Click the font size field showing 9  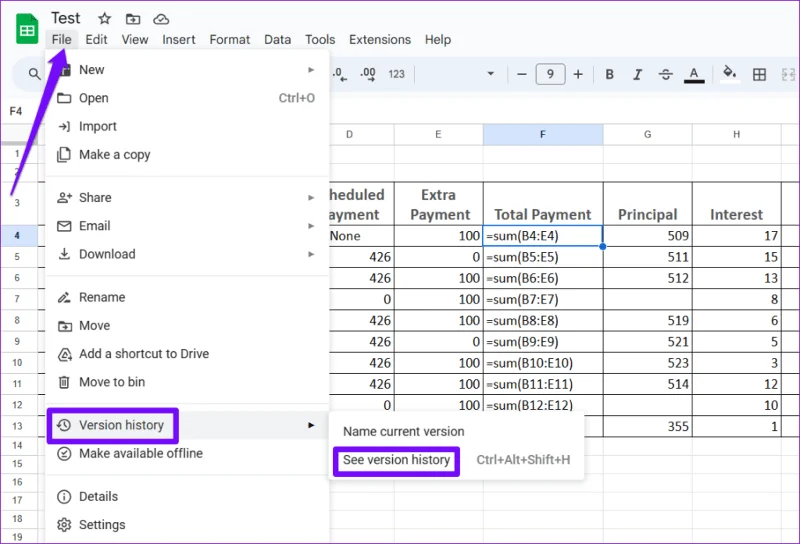(550, 75)
